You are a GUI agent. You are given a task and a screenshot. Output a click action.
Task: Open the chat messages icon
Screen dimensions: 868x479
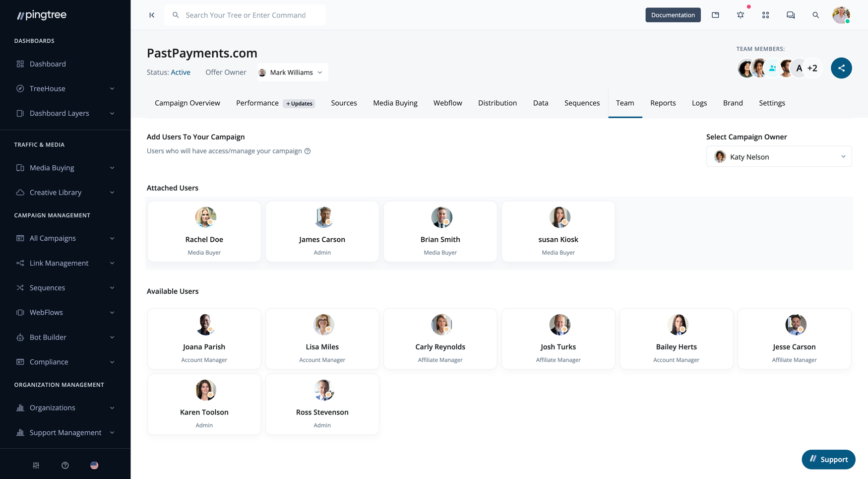click(x=791, y=15)
